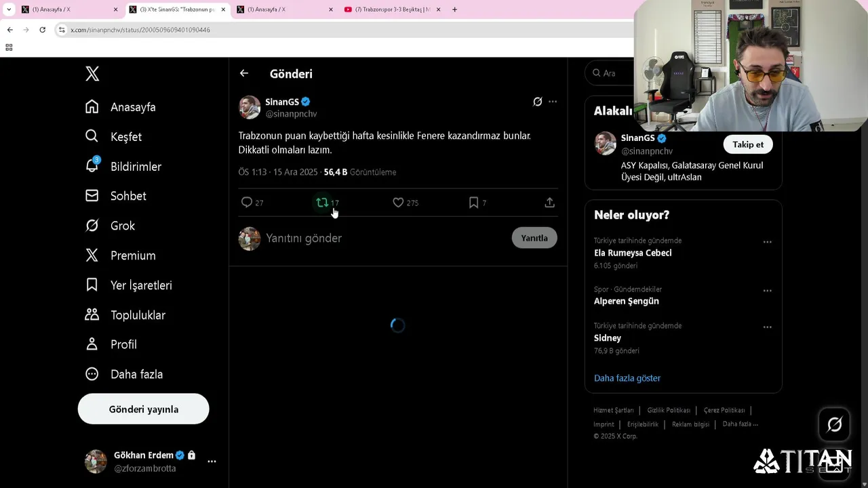Screen dimensions: 868x488
Task: Open Yer İşaretleri bookmarks
Action: (x=129, y=285)
